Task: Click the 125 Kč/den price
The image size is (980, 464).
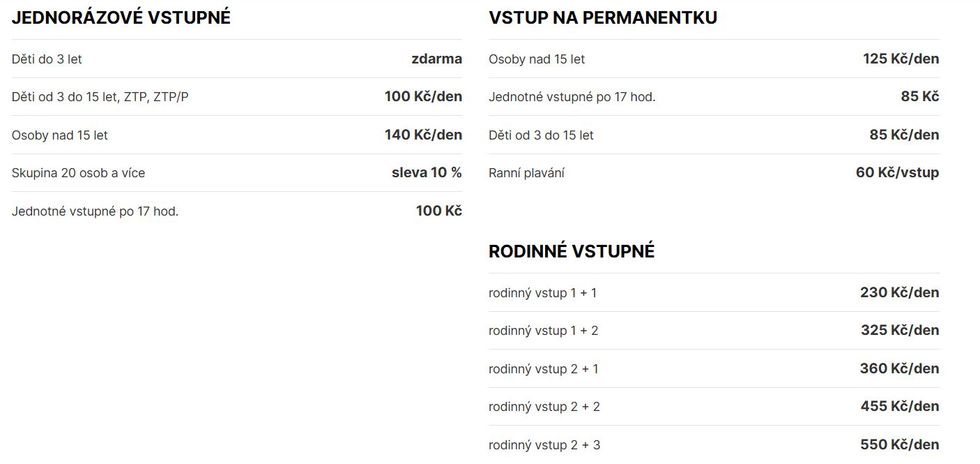Action: [x=901, y=59]
